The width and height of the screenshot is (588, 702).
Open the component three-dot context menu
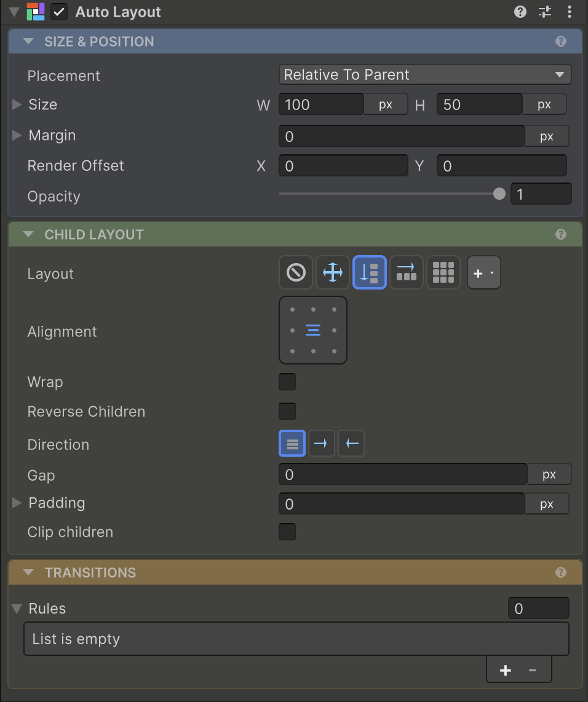click(x=569, y=12)
